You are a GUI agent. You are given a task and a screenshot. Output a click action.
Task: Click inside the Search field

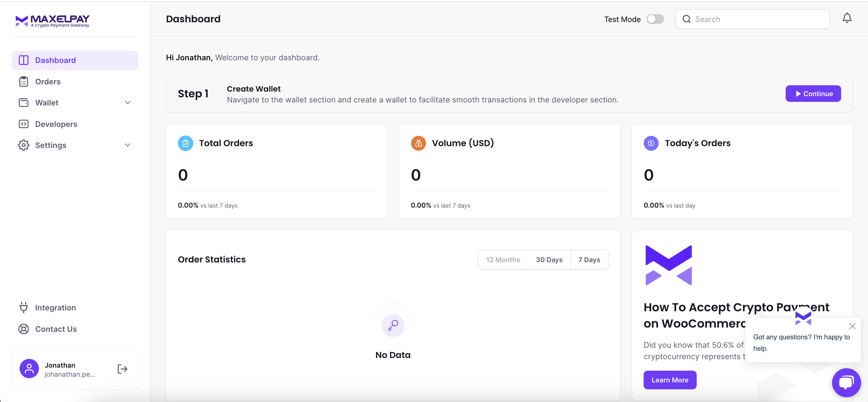tap(751, 19)
